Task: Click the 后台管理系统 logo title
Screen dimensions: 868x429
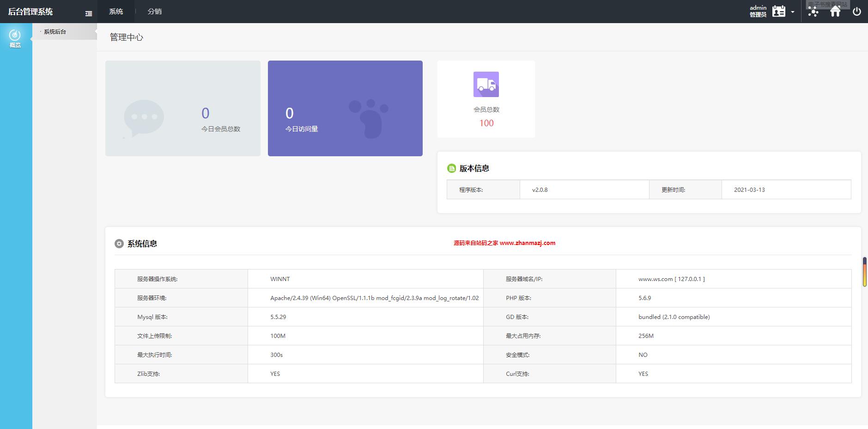Action: tap(30, 12)
